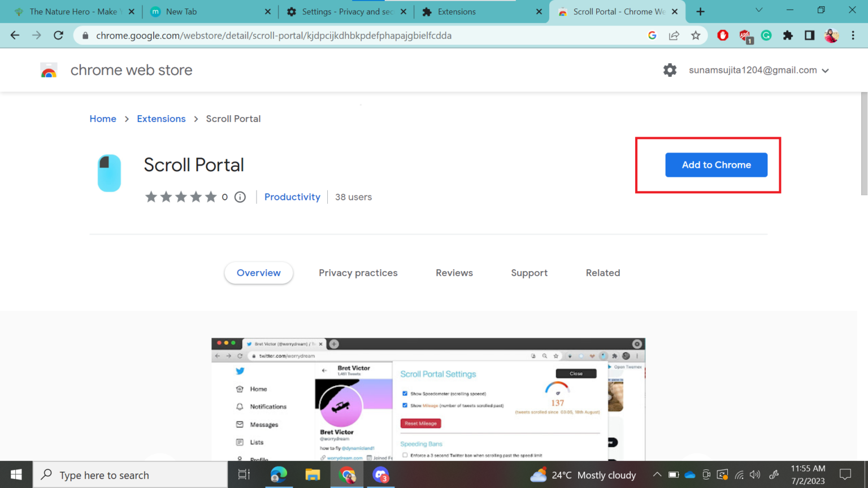Image resolution: width=868 pixels, height=488 pixels.
Task: Switch to Settings - Privacy tab
Action: [x=345, y=11]
